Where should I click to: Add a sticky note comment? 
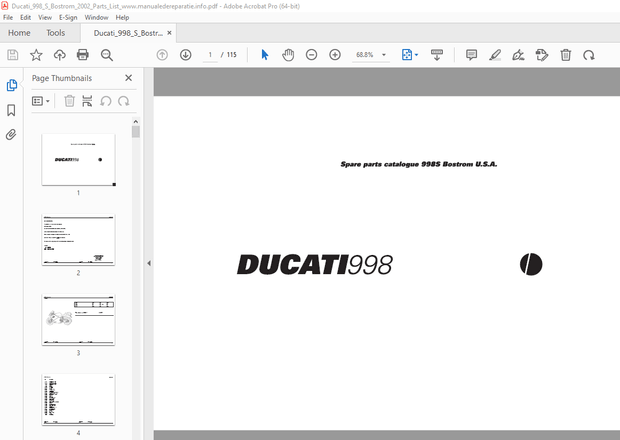[x=471, y=55]
